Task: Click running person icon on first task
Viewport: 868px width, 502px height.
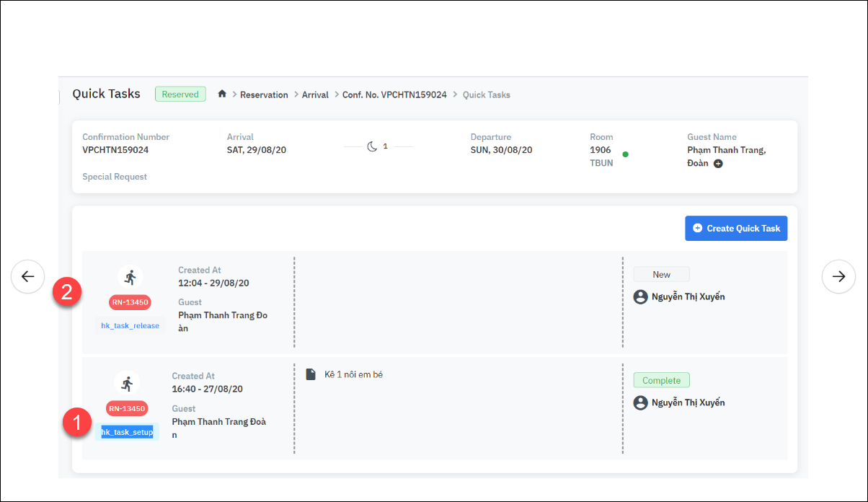Action: pyautogui.click(x=130, y=277)
